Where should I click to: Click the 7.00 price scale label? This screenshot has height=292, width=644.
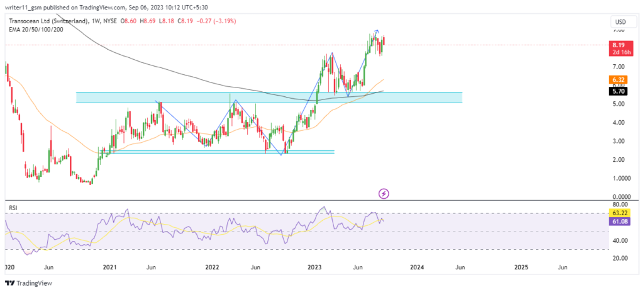619,67
